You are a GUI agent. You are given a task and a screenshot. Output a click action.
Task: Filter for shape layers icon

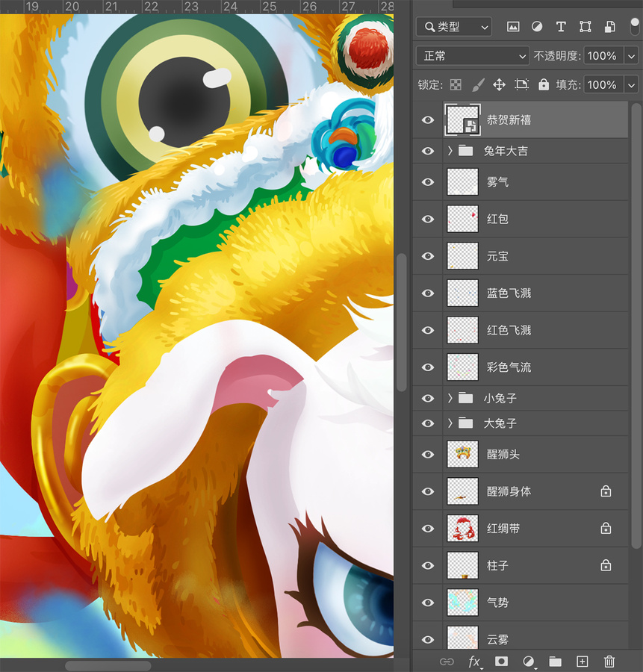[585, 27]
